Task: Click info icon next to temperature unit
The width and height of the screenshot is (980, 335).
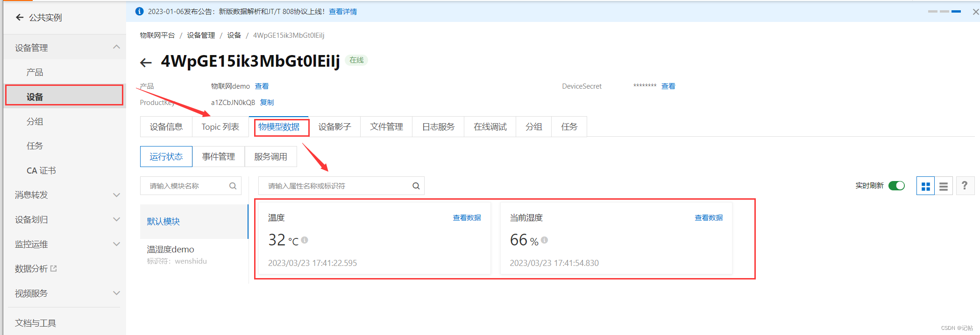Action: [305, 240]
